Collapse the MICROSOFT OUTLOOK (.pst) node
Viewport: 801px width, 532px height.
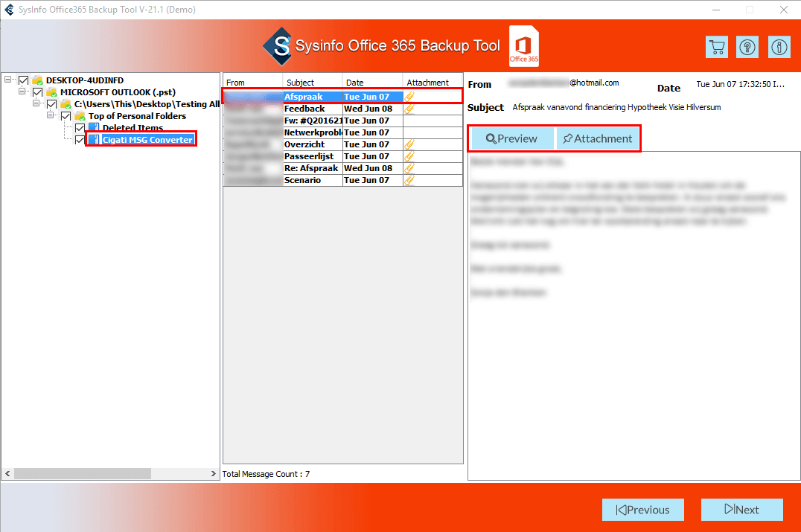[x=23, y=92]
